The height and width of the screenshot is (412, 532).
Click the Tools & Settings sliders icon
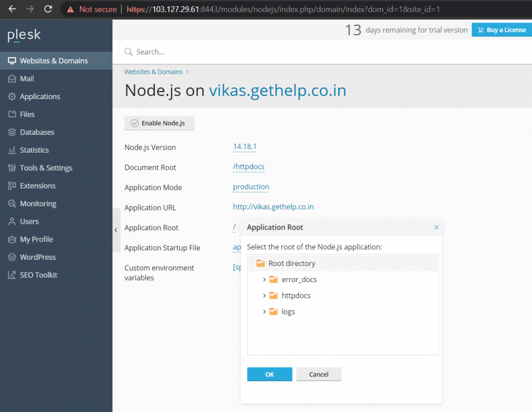tap(12, 168)
